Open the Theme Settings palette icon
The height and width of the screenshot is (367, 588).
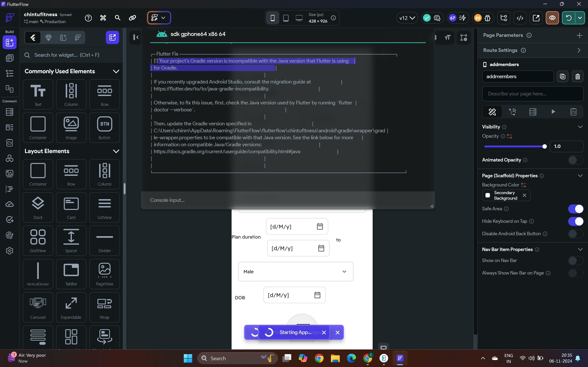10,235
